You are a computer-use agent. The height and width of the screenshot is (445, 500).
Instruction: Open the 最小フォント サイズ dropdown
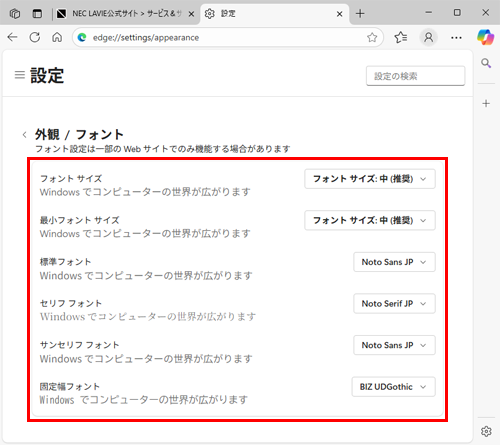(x=370, y=220)
